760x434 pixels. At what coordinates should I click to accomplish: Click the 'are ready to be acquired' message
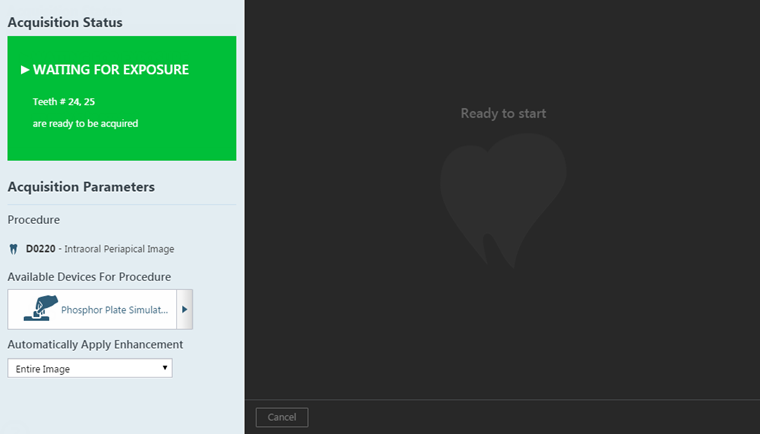(x=85, y=124)
